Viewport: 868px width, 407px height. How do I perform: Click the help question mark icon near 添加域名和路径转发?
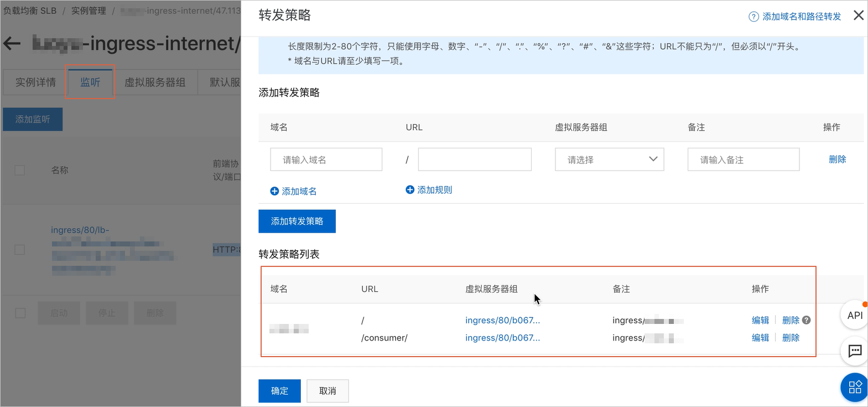point(753,17)
